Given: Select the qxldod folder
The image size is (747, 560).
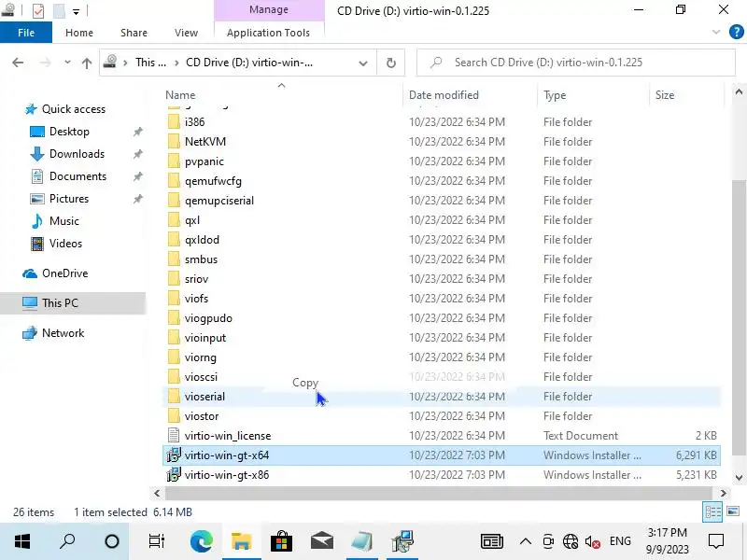Looking at the screenshot, I should point(202,240).
